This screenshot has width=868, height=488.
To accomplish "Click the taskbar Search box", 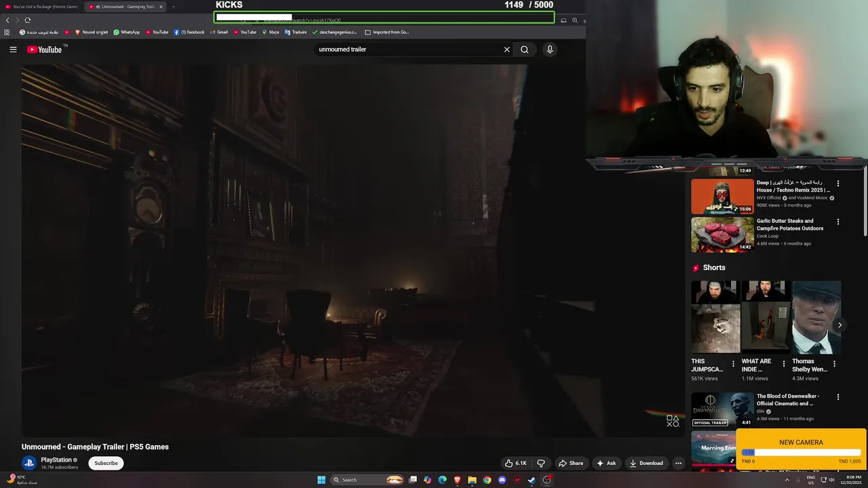I will (368, 480).
